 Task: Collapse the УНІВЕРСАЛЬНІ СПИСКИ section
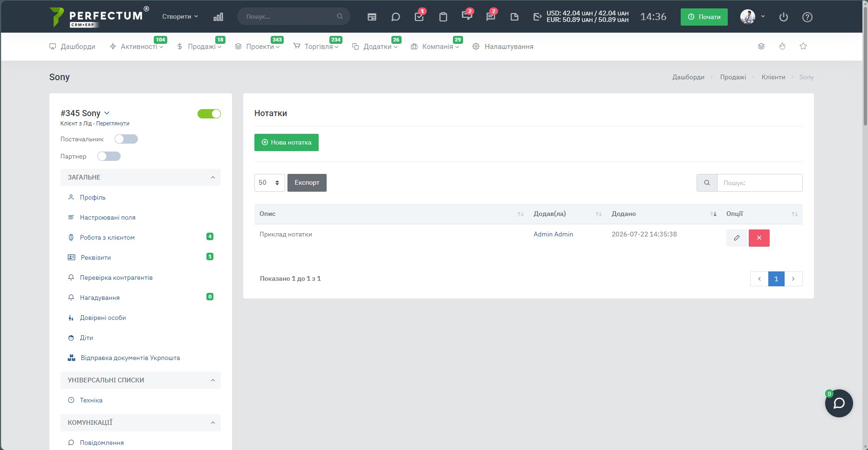point(141,380)
